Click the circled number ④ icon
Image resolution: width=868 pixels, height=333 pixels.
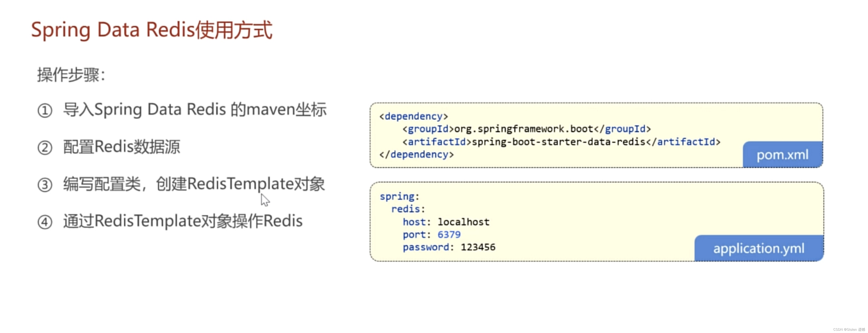[45, 222]
